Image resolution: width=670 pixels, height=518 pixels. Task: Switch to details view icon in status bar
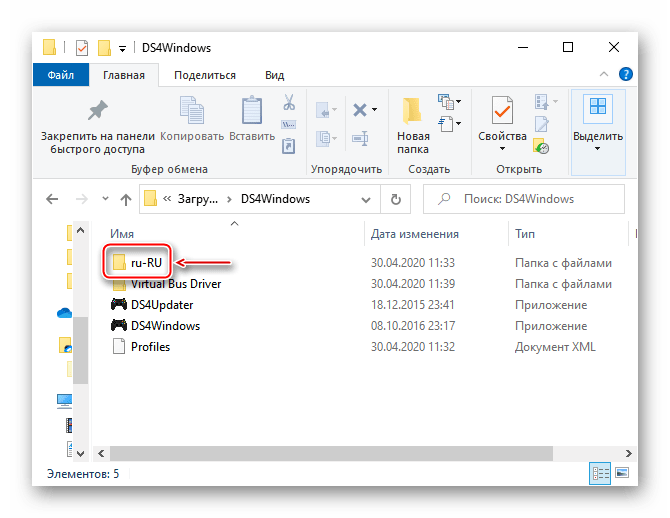click(600, 473)
